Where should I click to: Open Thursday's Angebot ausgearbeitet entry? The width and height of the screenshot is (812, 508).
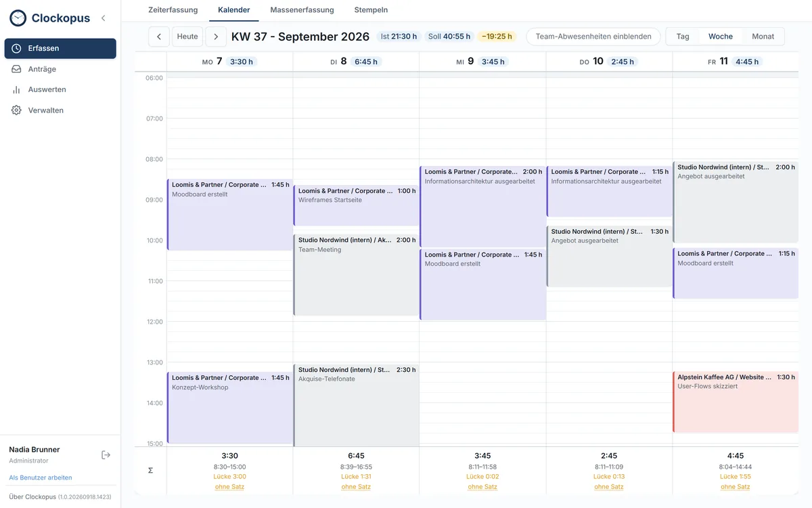pos(609,257)
